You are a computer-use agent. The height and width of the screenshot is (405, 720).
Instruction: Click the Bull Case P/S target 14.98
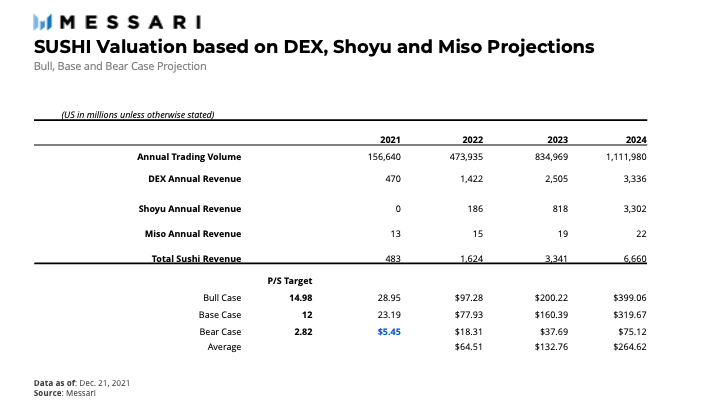click(x=301, y=298)
